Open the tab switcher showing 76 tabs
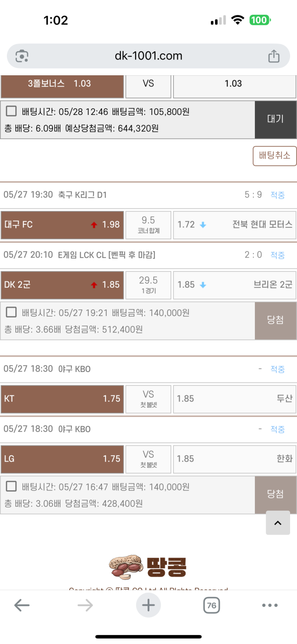297x644 pixels. tap(211, 605)
